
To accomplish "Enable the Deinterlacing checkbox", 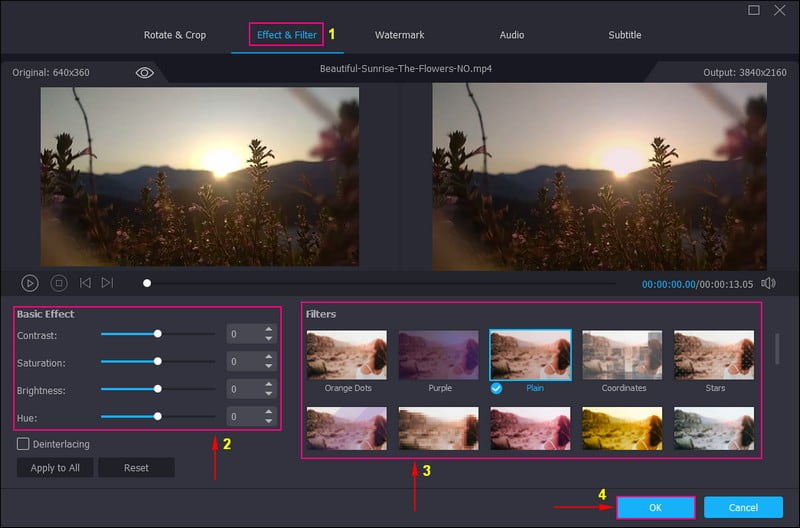I will coord(23,443).
